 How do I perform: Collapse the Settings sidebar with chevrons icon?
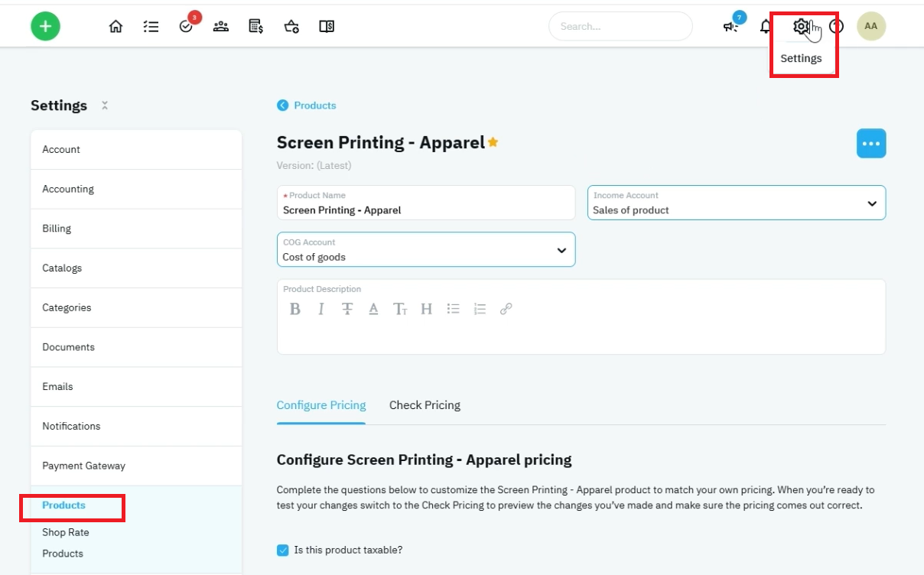point(105,106)
